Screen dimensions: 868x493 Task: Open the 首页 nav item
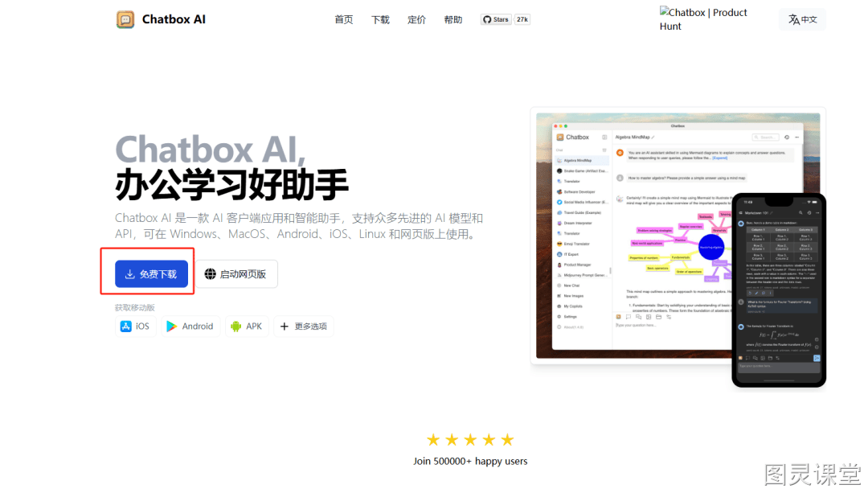[x=344, y=19]
